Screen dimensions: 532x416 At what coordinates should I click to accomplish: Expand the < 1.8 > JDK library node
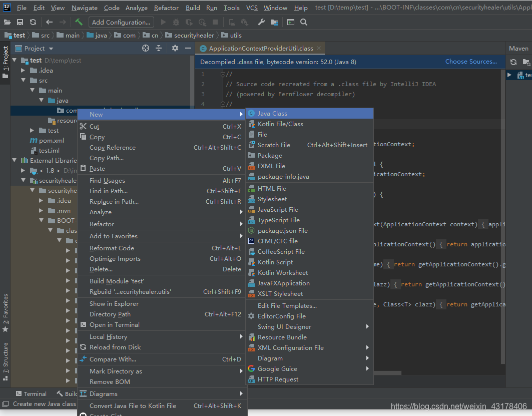coord(23,170)
